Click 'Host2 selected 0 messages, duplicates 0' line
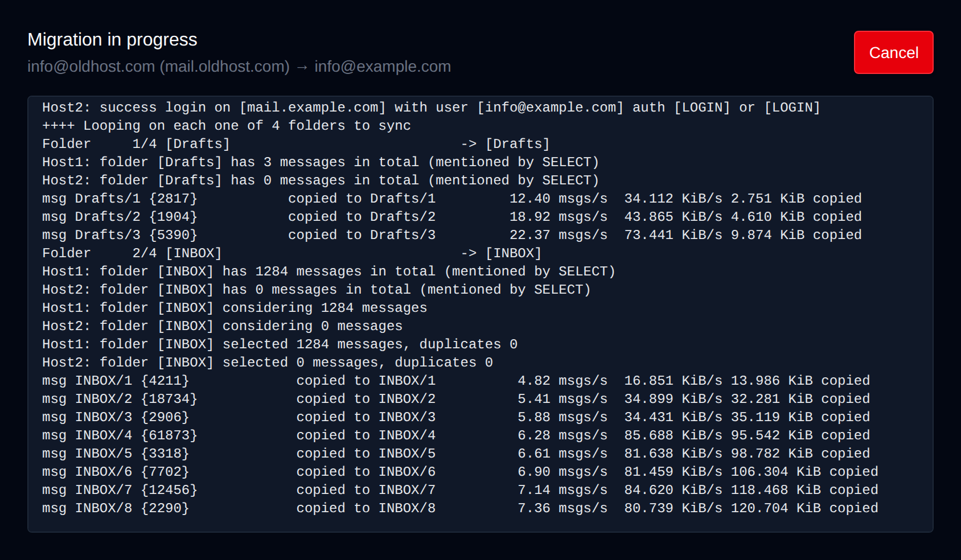Screen dimensions: 961x560 click(x=268, y=363)
